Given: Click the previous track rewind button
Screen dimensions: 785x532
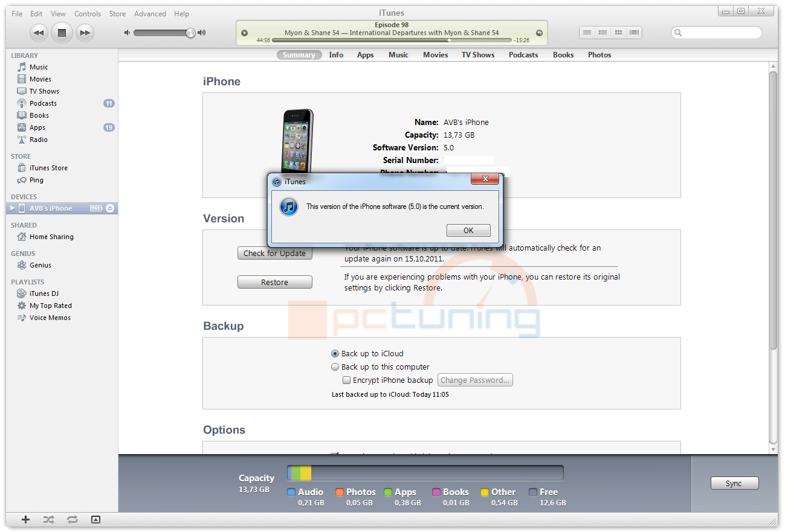Looking at the screenshot, I should (x=39, y=33).
